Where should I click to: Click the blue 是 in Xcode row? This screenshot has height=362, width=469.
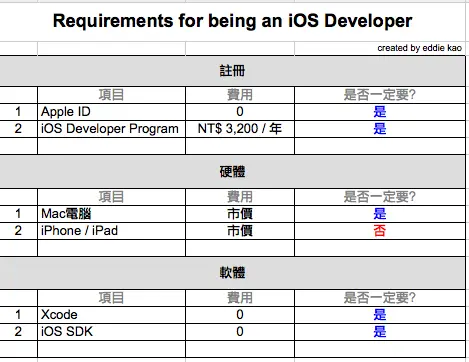(x=380, y=315)
